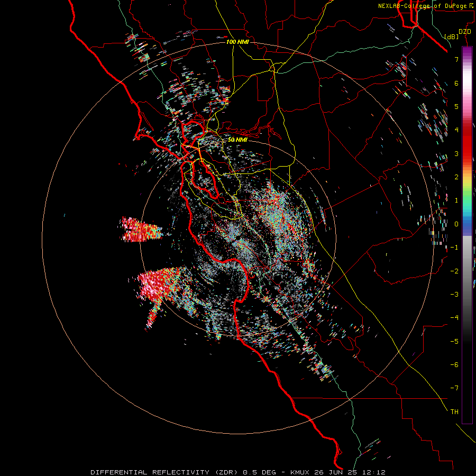Click the "DIFFERENTIAL REFLECTIVITY (ZDR) 0.5 DEG - KMUX 26 JUN 25 12:12" caption
Screen dimensions: 476x476
(x=238, y=472)
